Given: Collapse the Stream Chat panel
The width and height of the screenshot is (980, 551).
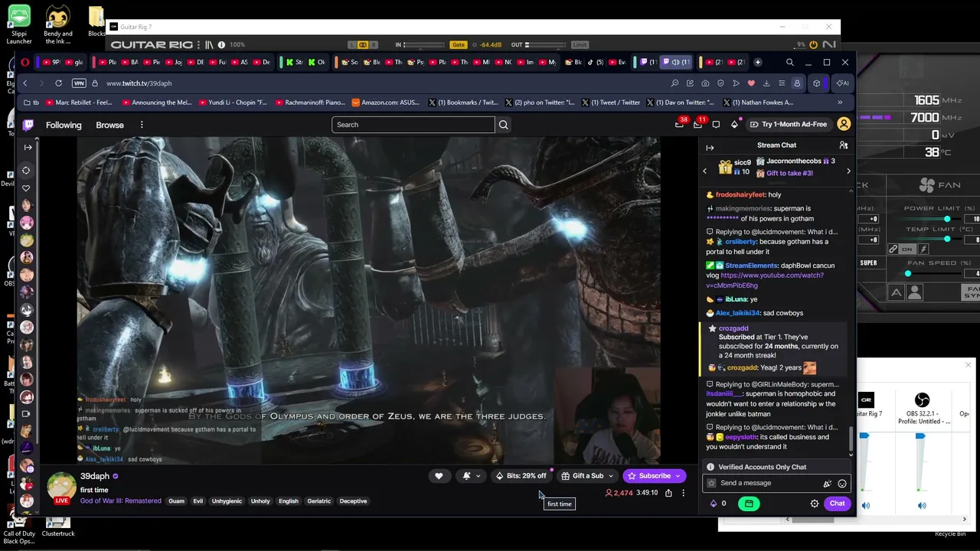Looking at the screenshot, I should point(710,148).
